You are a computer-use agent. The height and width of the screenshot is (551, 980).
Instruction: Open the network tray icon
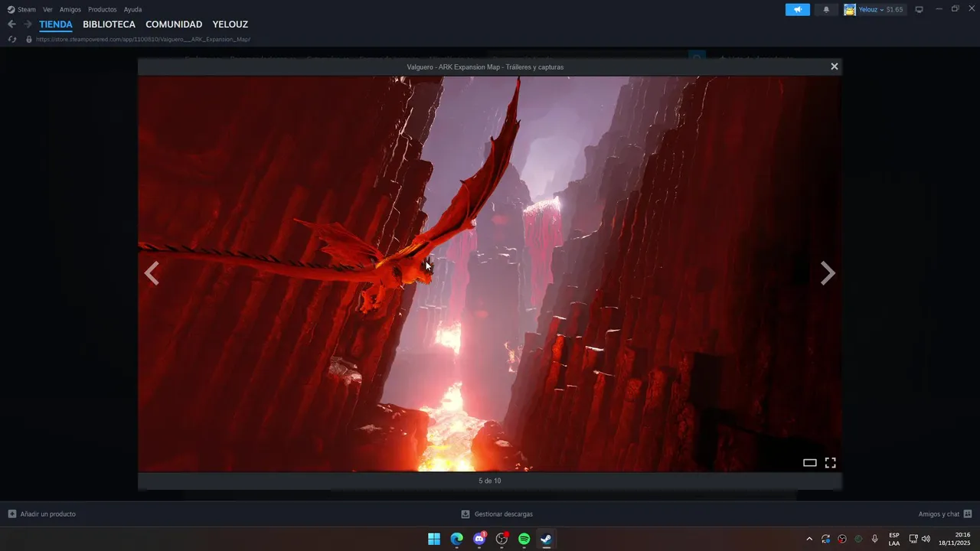913,539
